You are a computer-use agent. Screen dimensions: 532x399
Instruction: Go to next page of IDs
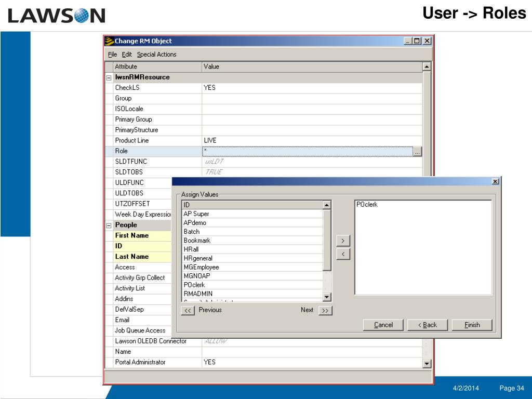pos(325,311)
